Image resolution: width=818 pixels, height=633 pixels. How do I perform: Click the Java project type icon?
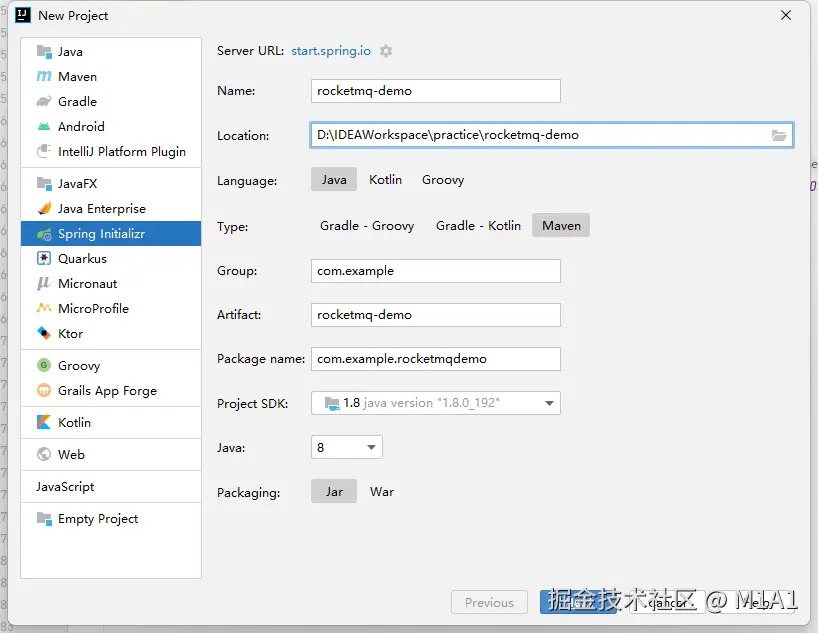pos(44,52)
